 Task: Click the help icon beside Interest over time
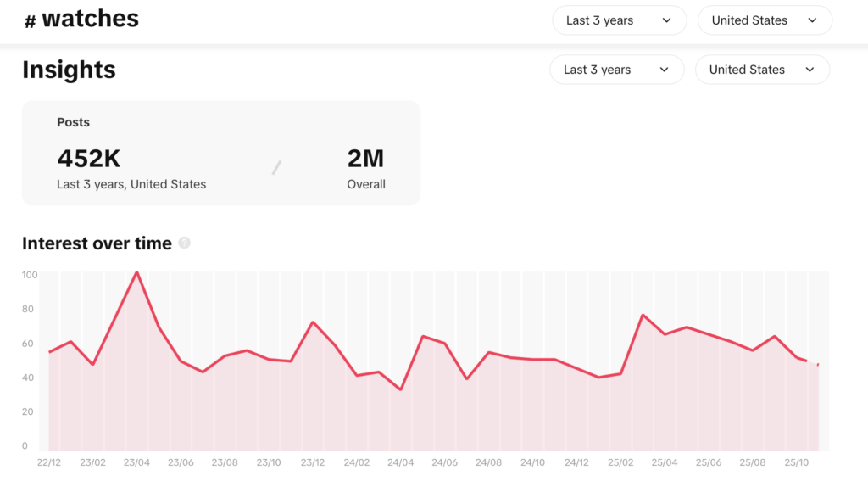pos(185,243)
